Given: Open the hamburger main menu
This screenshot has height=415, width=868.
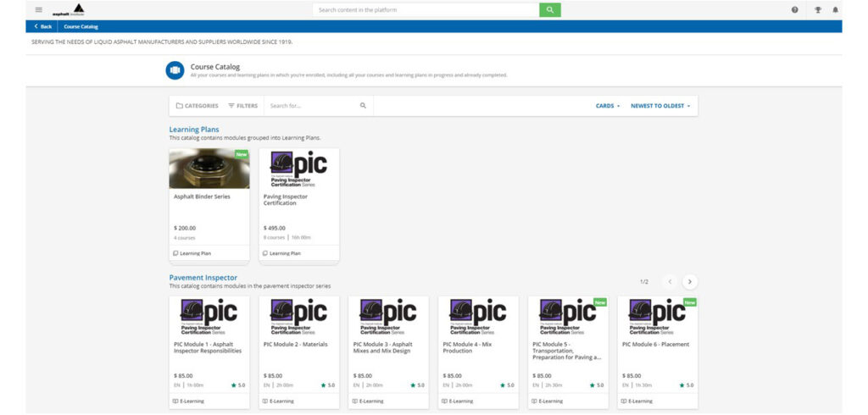Looking at the screenshot, I should point(39,9).
